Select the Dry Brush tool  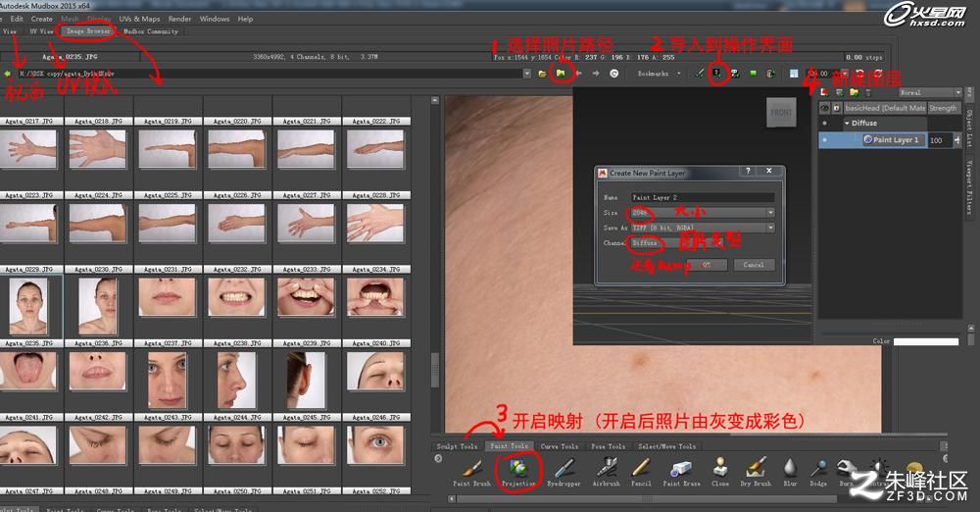756,473
